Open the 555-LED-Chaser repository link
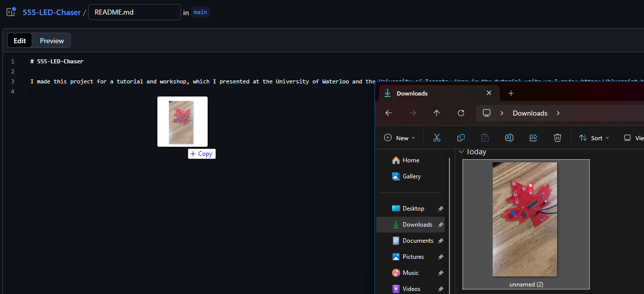The width and height of the screenshot is (644, 294). pos(51,12)
